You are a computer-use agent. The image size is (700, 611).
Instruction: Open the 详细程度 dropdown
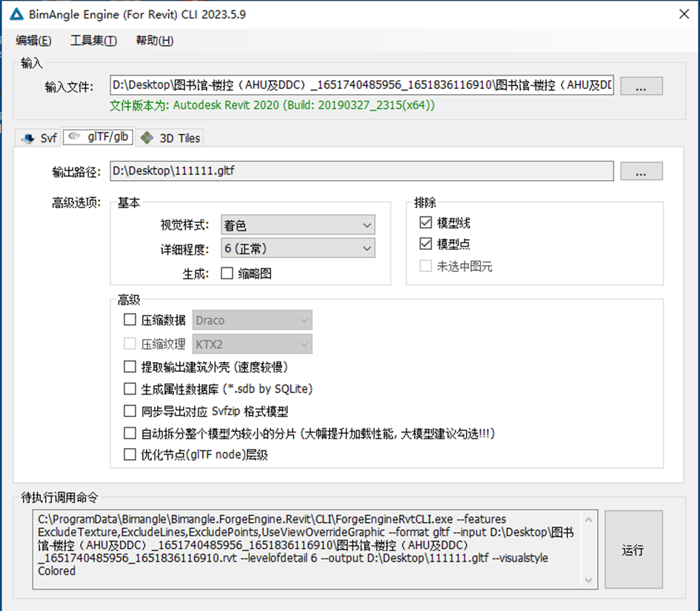click(298, 248)
